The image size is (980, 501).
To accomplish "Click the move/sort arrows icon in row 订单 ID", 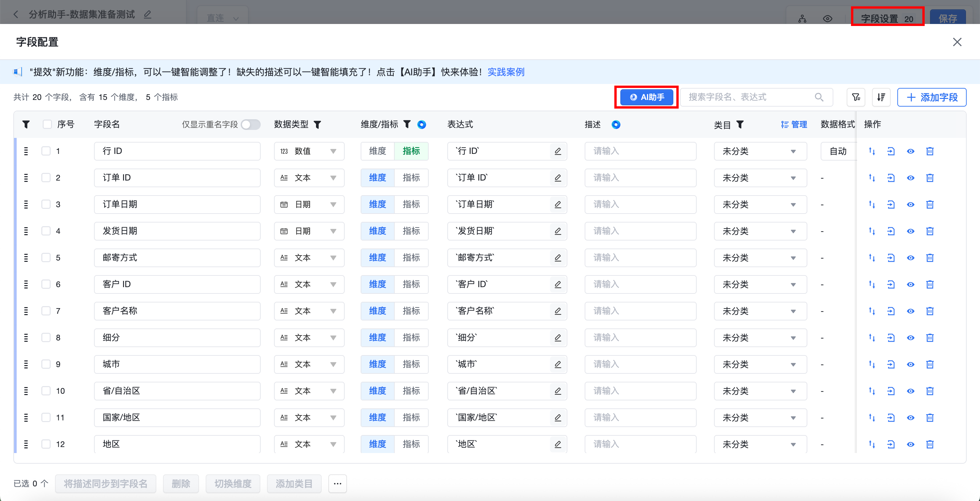I will point(872,178).
